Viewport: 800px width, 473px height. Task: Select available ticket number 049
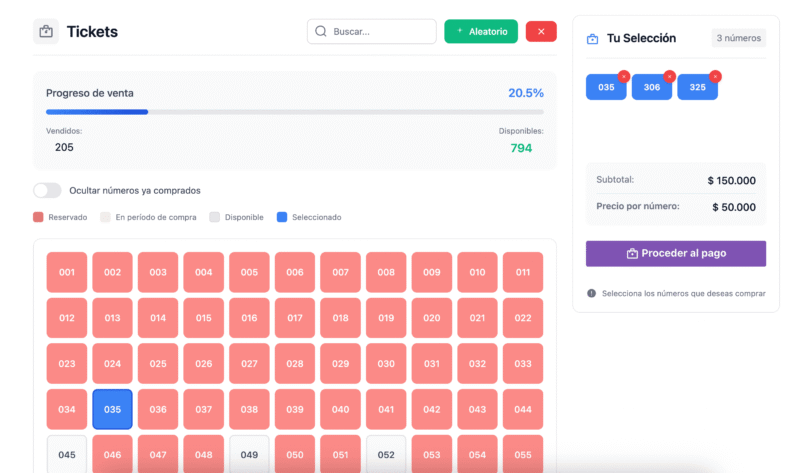249,454
